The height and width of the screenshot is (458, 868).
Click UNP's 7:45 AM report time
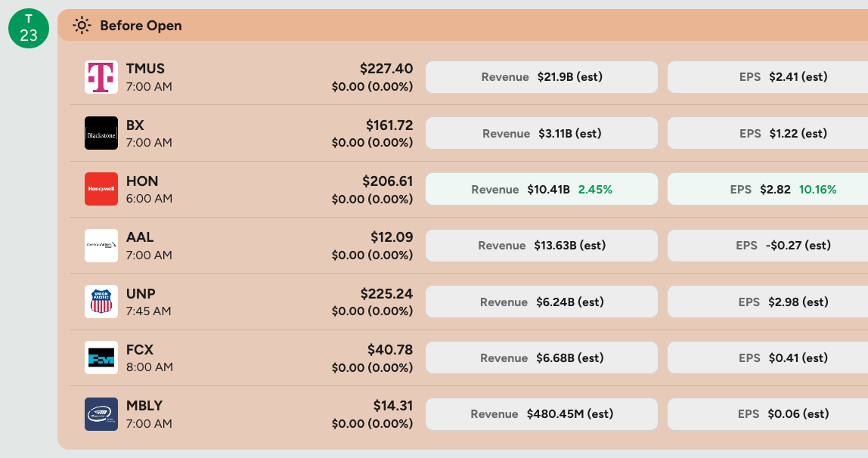148,311
